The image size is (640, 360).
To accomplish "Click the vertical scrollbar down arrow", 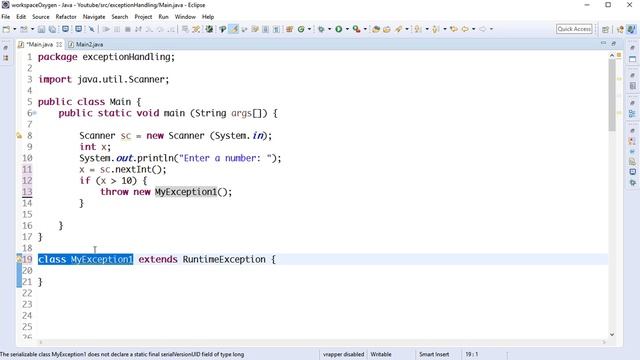I will coord(612,335).
